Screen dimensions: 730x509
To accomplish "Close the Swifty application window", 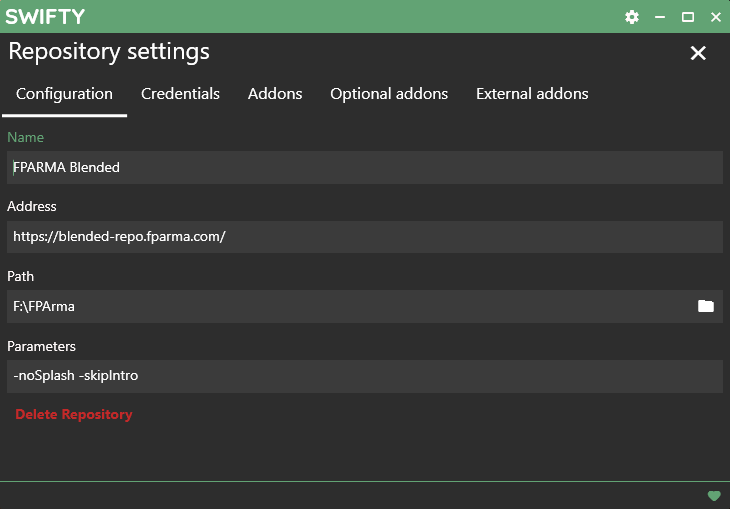I will [x=716, y=17].
